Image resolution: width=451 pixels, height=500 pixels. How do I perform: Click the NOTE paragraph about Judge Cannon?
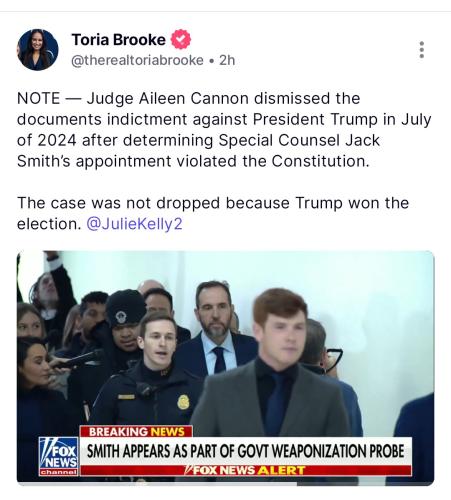click(224, 130)
